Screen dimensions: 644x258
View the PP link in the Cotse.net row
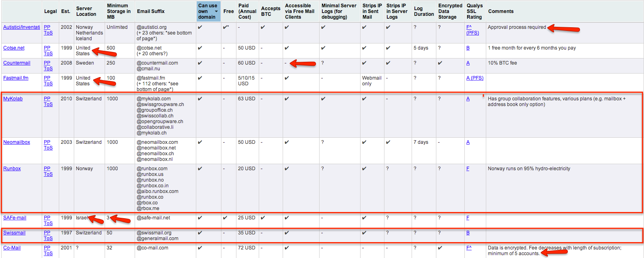[x=47, y=48]
